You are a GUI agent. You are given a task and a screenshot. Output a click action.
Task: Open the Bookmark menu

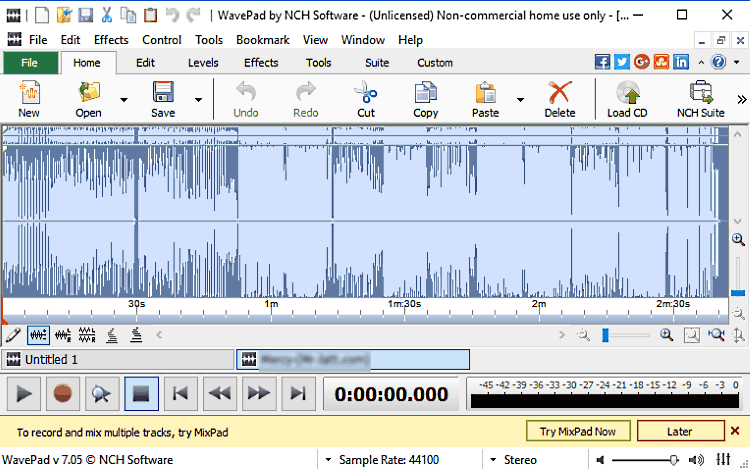pos(263,40)
